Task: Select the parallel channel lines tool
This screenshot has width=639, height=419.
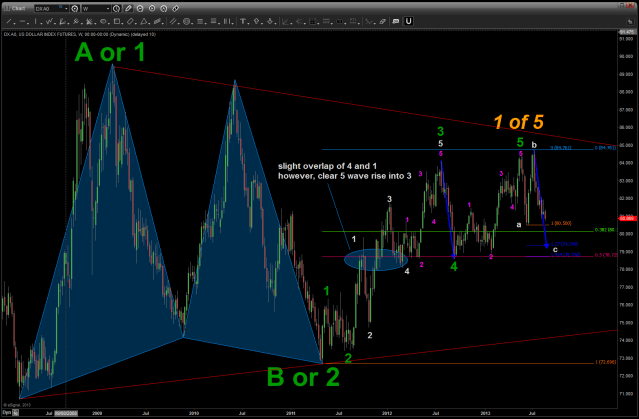Action: click(x=173, y=21)
